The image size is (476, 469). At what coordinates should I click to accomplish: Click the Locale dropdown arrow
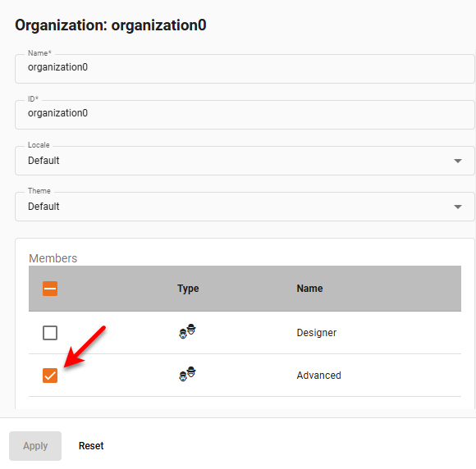click(x=458, y=161)
